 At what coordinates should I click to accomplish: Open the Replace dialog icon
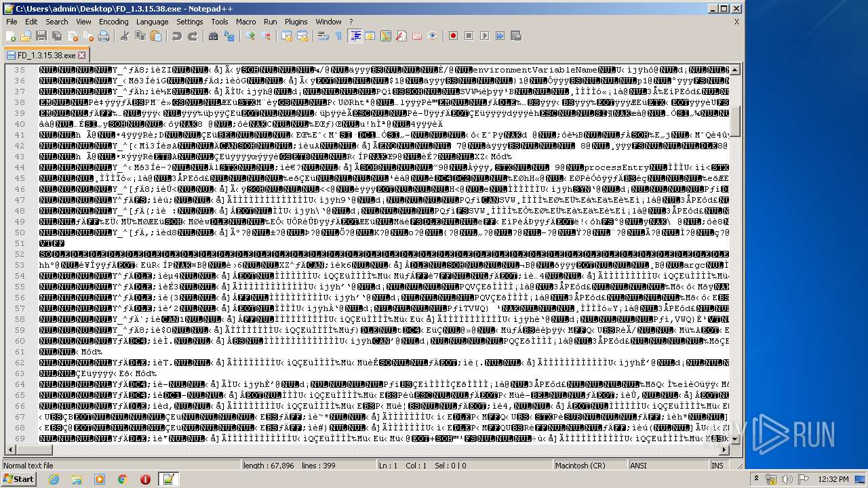(x=229, y=36)
